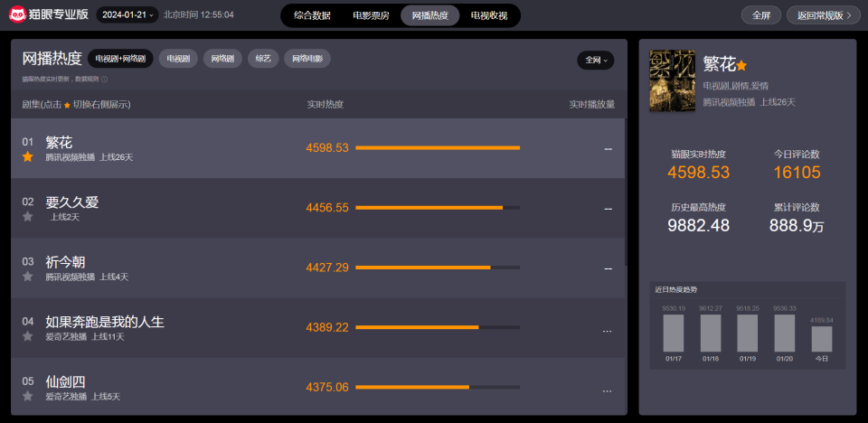This screenshot has width=868, height=423.
Task: Click the 01/17 trend bar
Action: [673, 334]
